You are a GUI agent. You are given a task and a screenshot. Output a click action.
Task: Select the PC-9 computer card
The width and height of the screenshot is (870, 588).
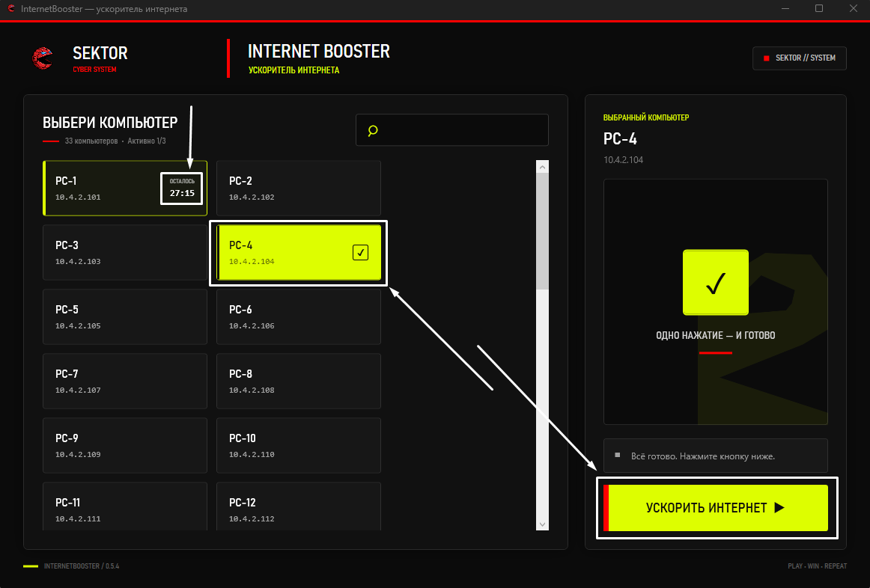coord(125,446)
